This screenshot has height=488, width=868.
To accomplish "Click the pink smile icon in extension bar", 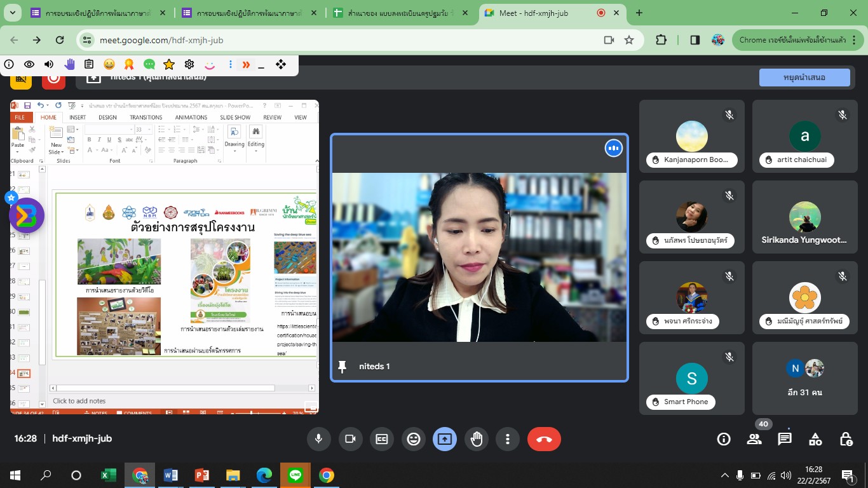I will click(x=209, y=64).
